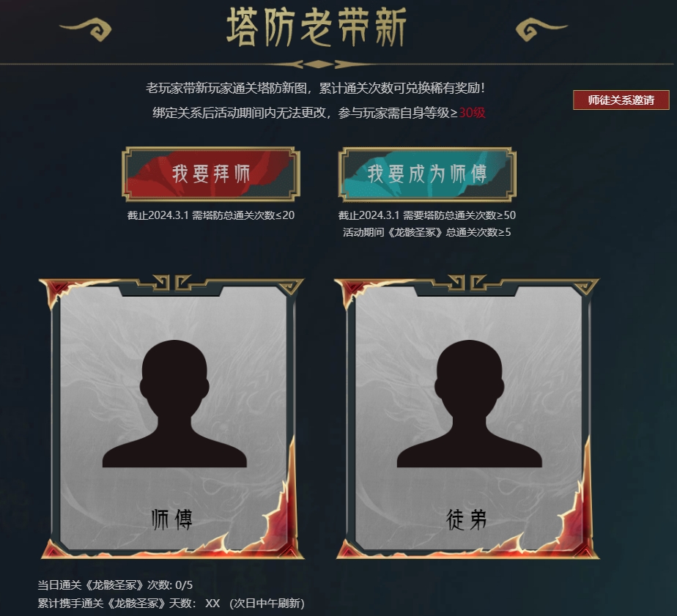Screen dimensions: 677x616
Task: Click the 徒弟 silhouette avatar
Action: (x=470, y=403)
